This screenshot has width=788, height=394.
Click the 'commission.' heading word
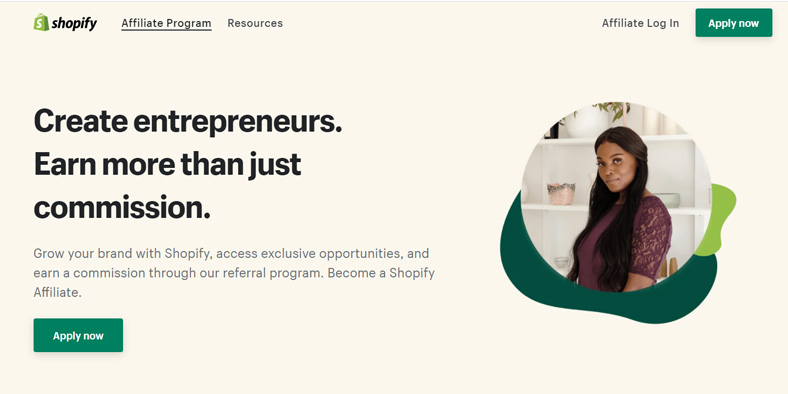[122, 208]
